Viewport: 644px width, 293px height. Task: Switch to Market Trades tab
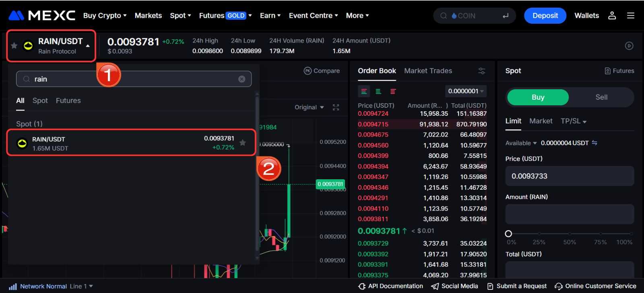428,71
